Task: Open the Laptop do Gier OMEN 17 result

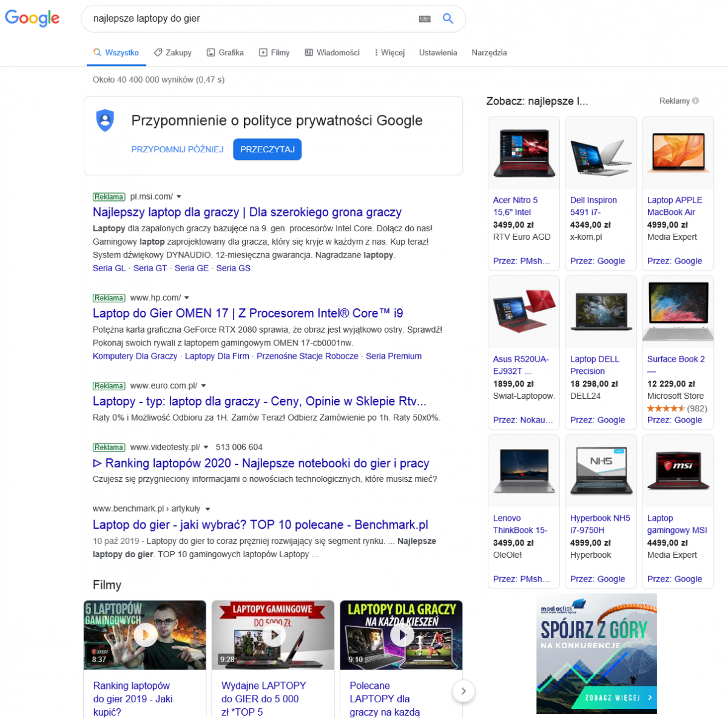Action: point(248,313)
